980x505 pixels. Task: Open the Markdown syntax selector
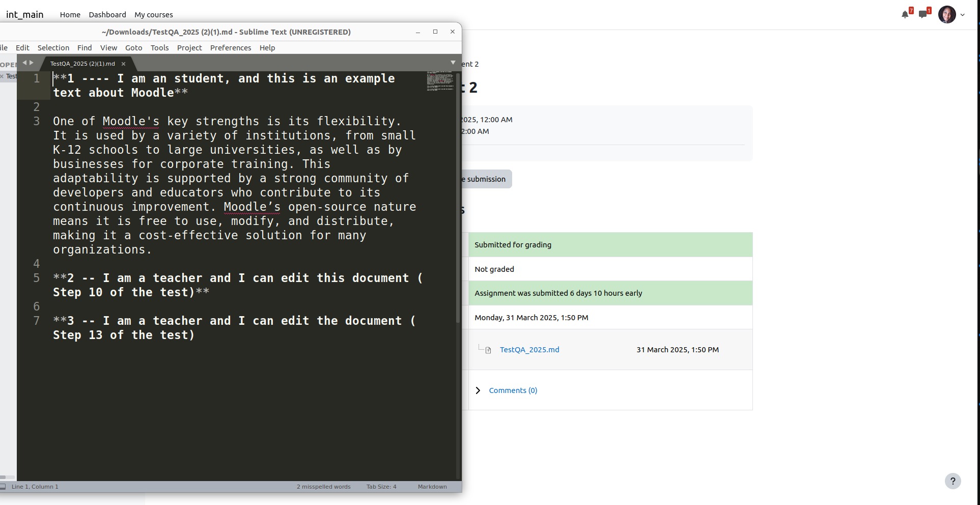click(x=432, y=487)
